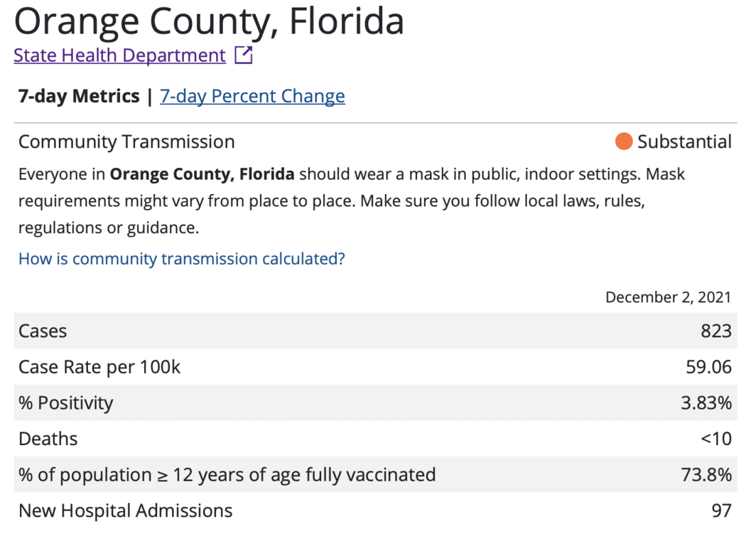Click the 59.06 case rate value
Image resolution: width=756 pixels, height=546 pixels.
pyautogui.click(x=708, y=368)
